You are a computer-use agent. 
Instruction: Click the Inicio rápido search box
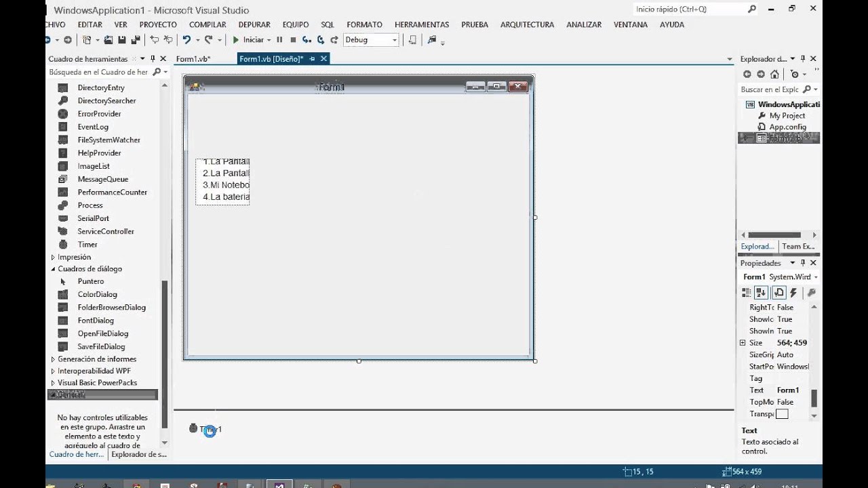pos(696,9)
